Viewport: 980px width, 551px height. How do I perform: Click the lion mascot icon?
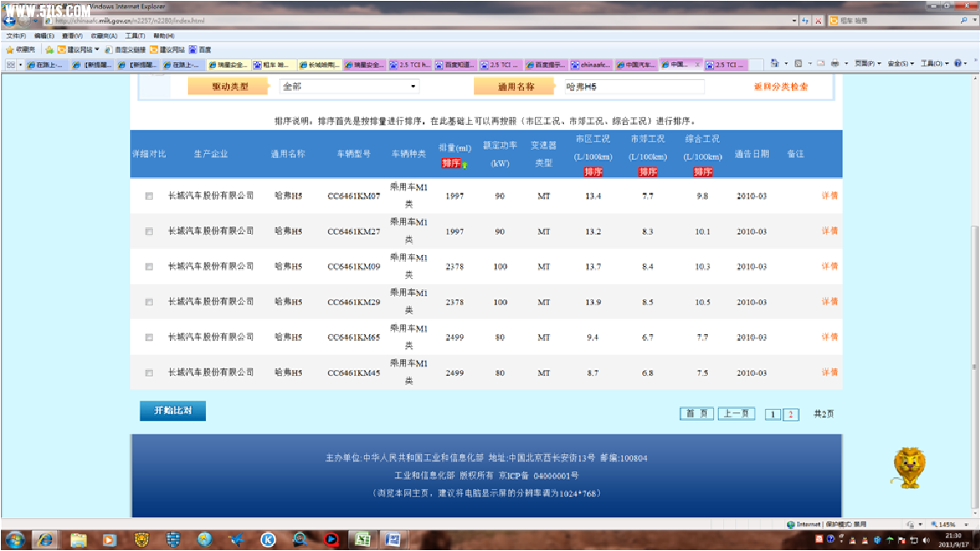[909, 468]
